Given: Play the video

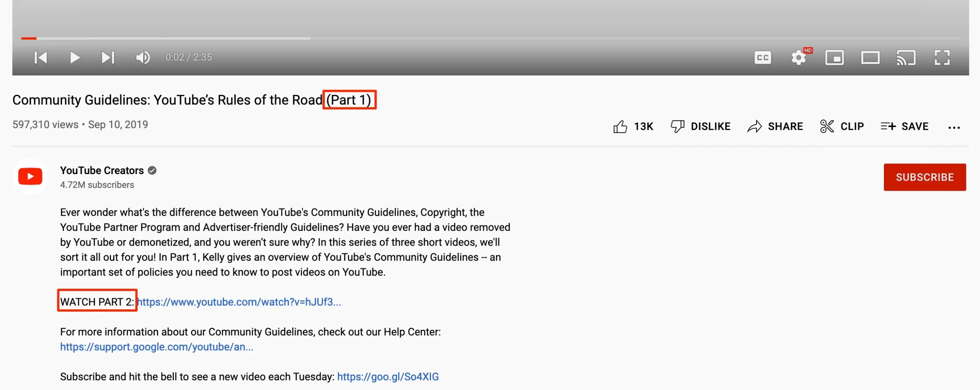Looking at the screenshot, I should pos(75,58).
